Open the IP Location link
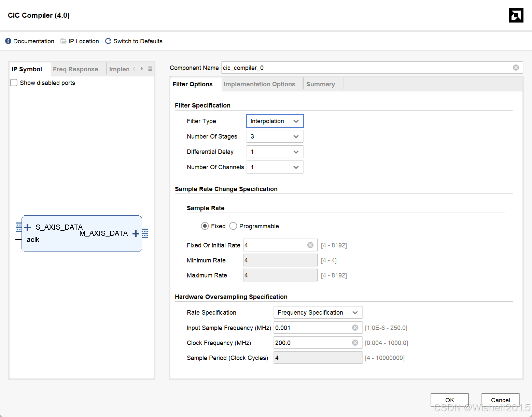The width and height of the screenshot is (532, 417). tap(84, 41)
